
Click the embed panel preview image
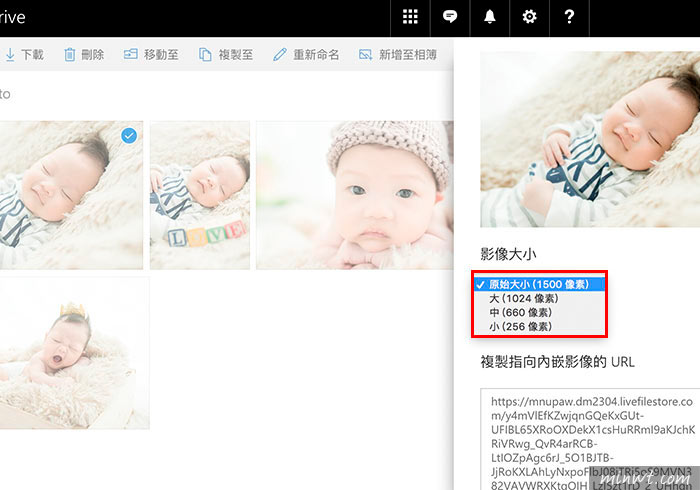(590, 139)
